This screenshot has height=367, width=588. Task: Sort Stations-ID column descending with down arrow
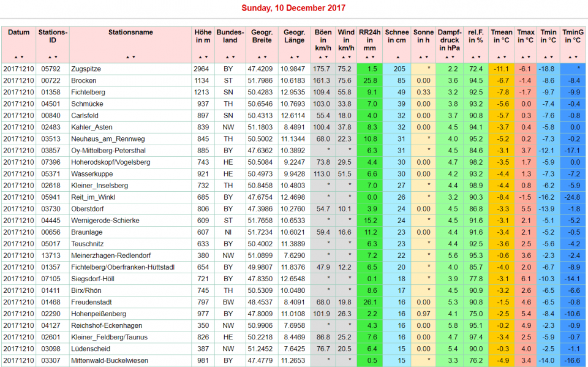56,57
